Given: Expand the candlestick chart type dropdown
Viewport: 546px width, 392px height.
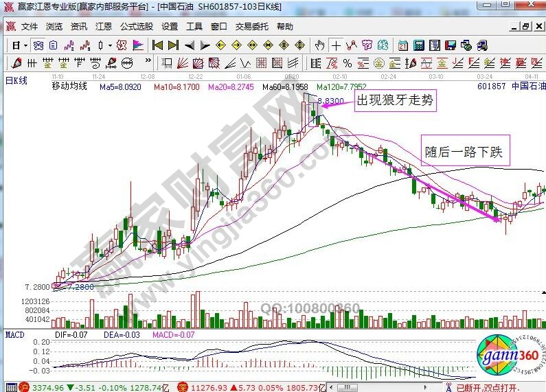Looking at the screenshot, I should point(110,45).
